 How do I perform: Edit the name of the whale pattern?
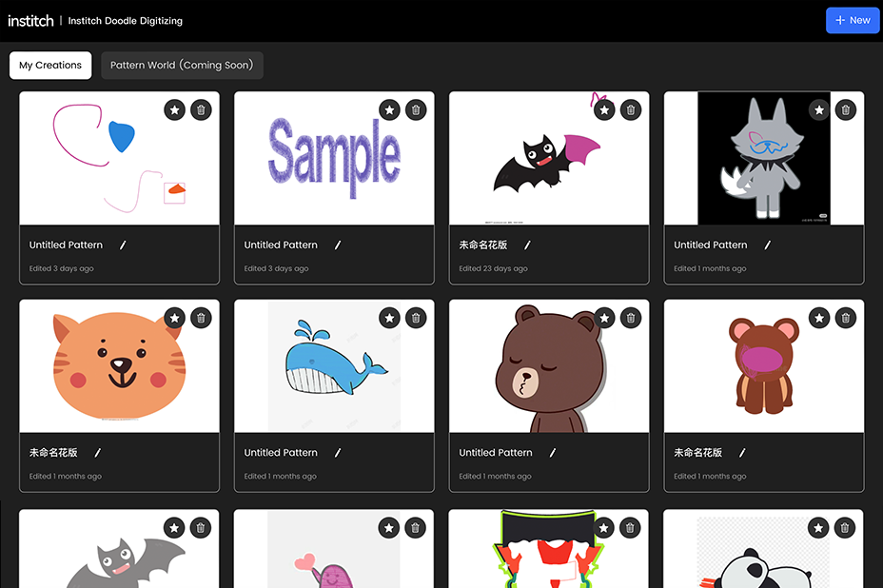tap(338, 453)
